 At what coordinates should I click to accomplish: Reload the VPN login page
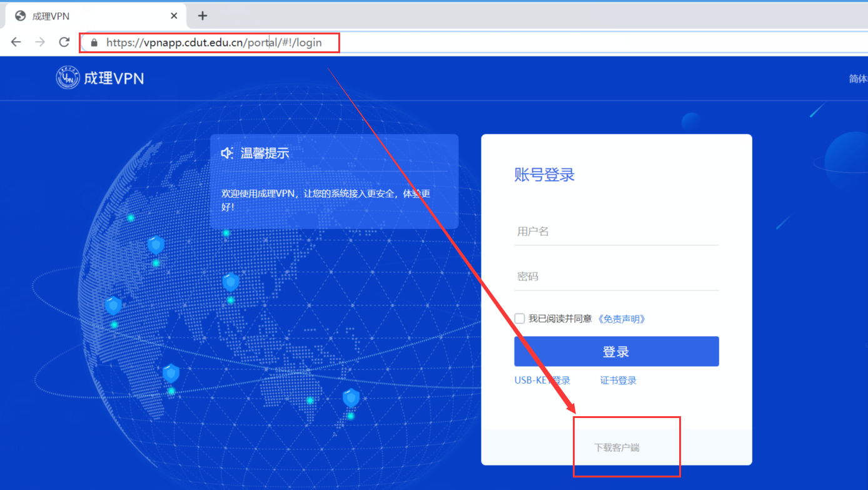pyautogui.click(x=64, y=42)
